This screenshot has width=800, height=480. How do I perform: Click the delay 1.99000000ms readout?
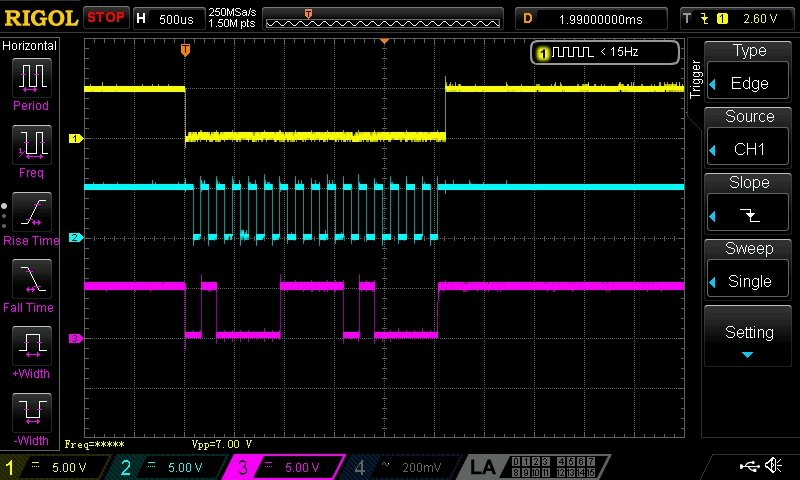(601, 19)
